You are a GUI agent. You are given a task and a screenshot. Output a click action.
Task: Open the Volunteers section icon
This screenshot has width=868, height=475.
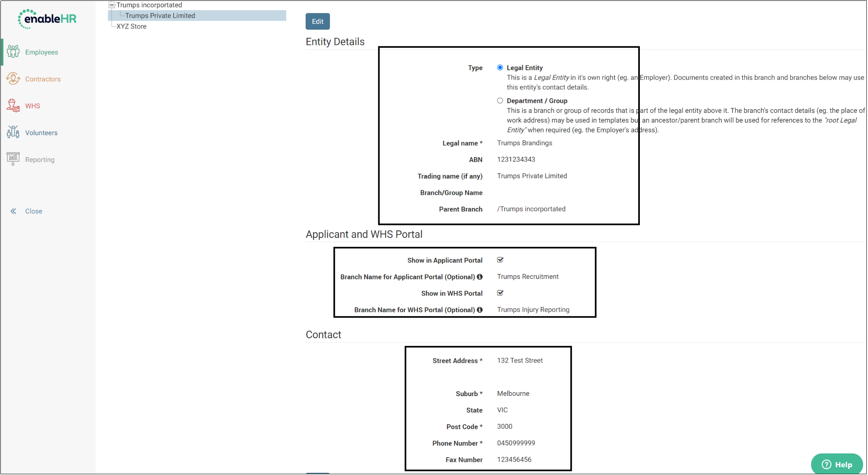(x=13, y=132)
